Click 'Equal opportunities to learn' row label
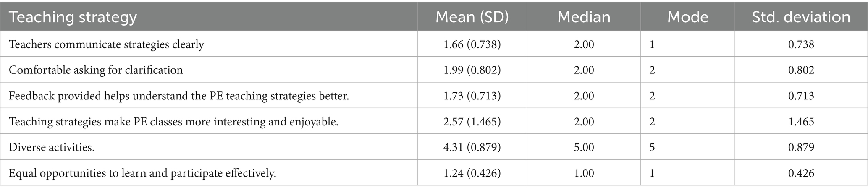Image resolution: width=868 pixels, height=193 pixels. (x=142, y=173)
